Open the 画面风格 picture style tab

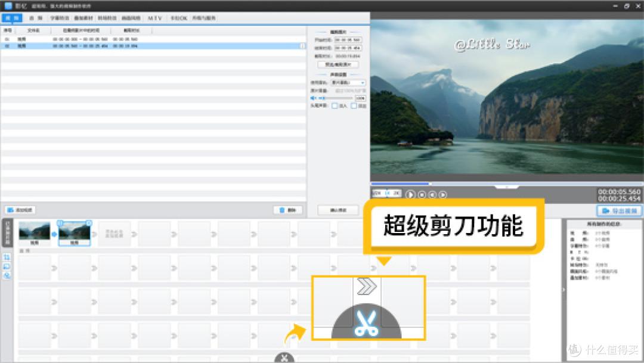point(131,18)
